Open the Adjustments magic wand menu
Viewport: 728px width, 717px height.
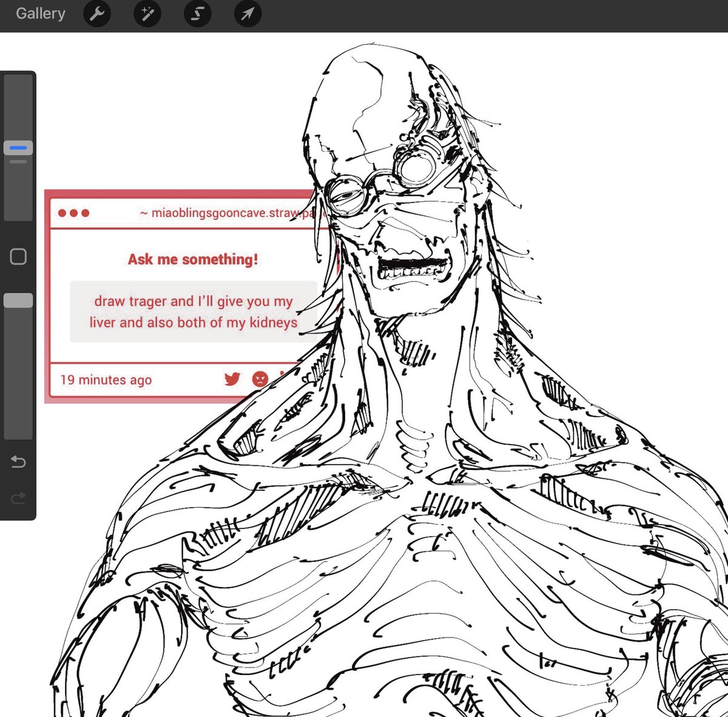(x=147, y=14)
